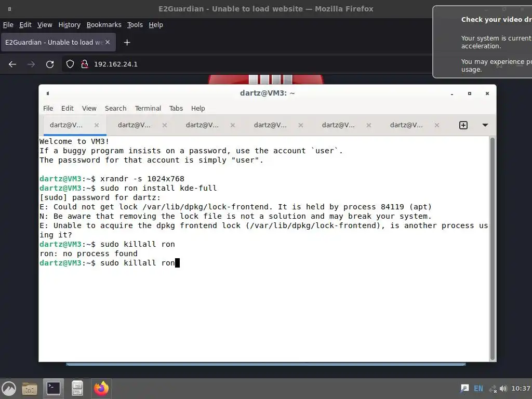532x399 pixels.
Task: Open the Firefox window menu icon
Action: [9, 9]
